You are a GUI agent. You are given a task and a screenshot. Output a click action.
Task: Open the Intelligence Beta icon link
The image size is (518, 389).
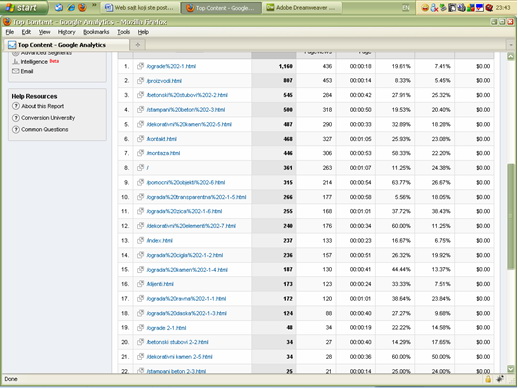click(15, 62)
